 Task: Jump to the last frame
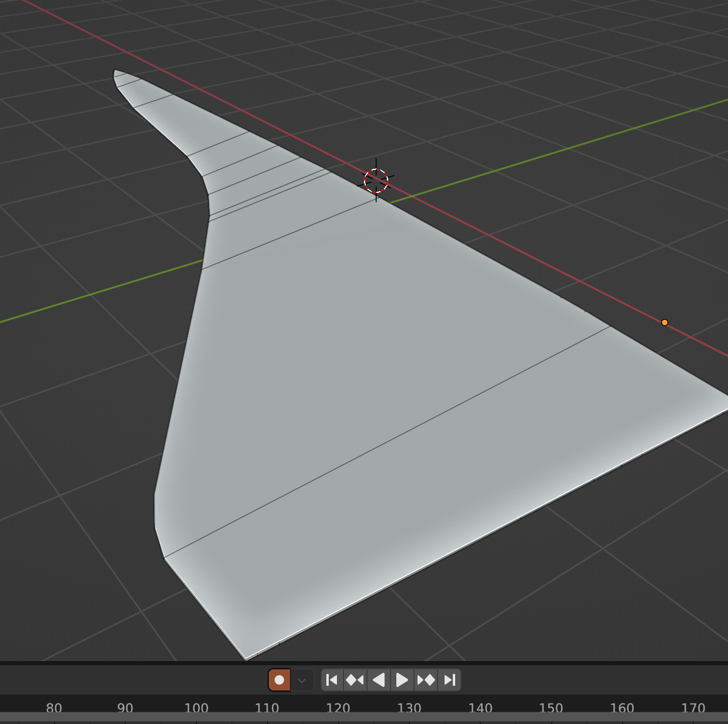coord(450,680)
